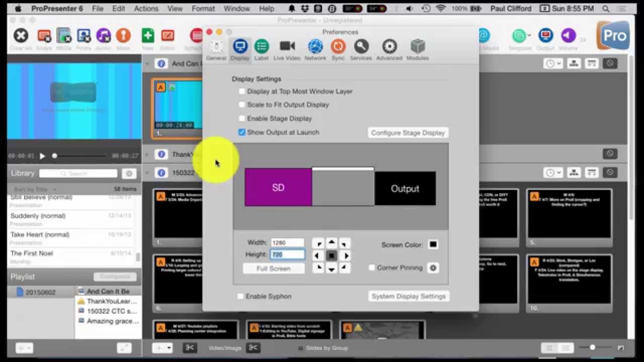This screenshot has width=644, height=362.
Task: Play the video preview
Action: point(42,156)
